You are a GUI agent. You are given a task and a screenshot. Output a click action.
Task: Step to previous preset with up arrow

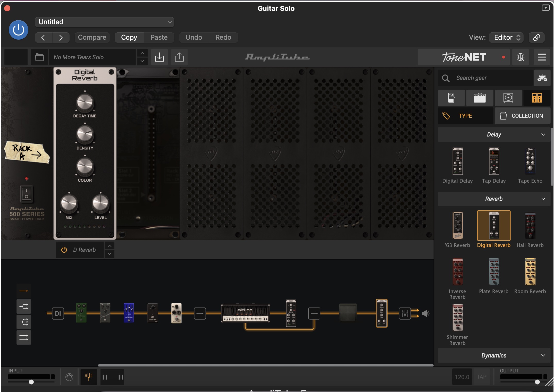pyautogui.click(x=142, y=53)
